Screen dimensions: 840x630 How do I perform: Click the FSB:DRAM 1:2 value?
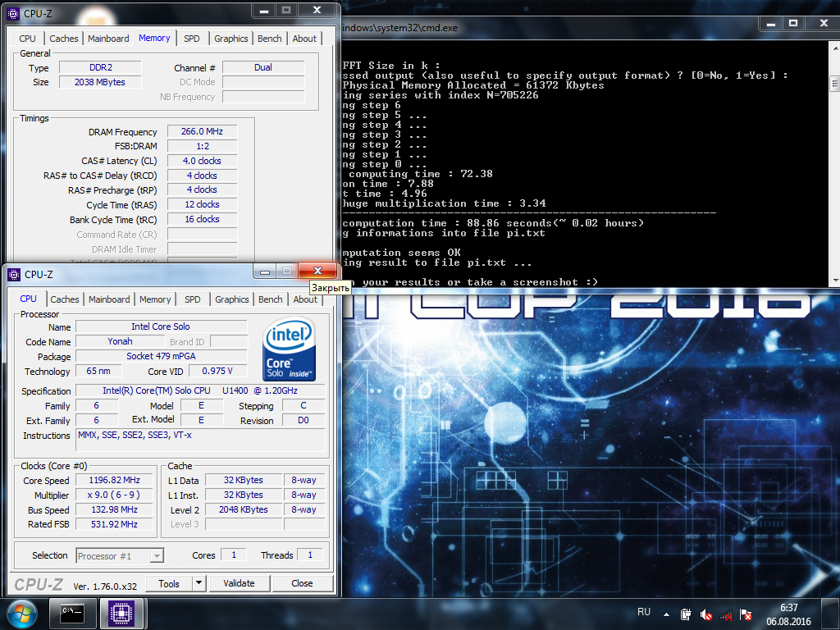point(202,146)
